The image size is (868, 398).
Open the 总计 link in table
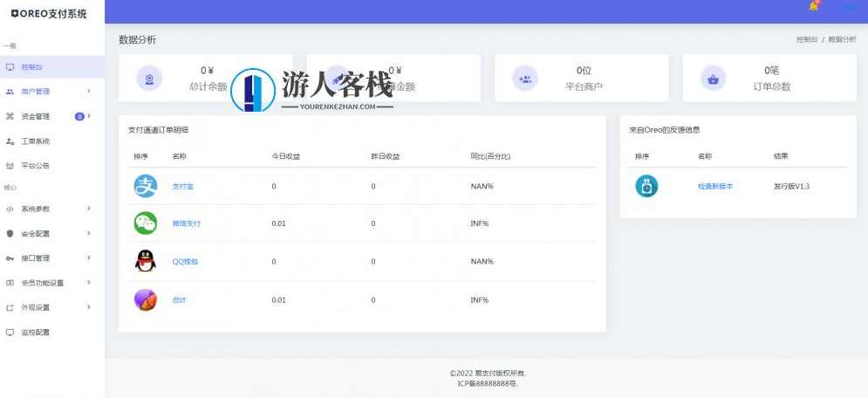pyautogui.click(x=180, y=300)
